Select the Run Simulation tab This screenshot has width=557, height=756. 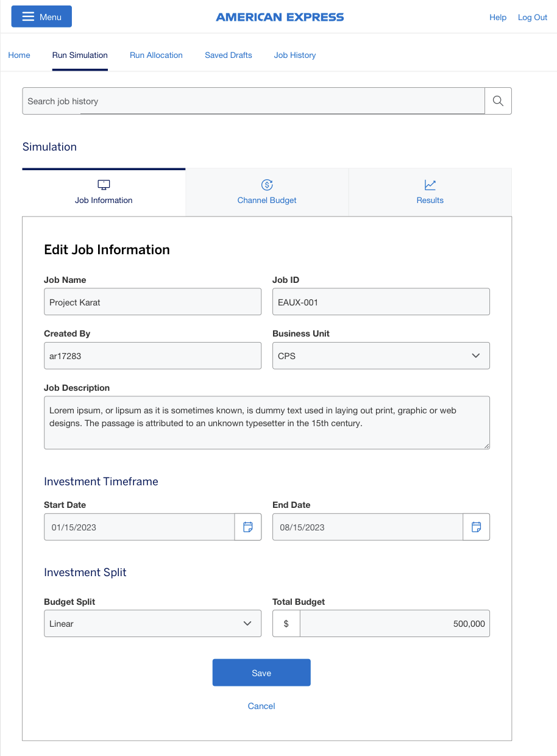80,55
